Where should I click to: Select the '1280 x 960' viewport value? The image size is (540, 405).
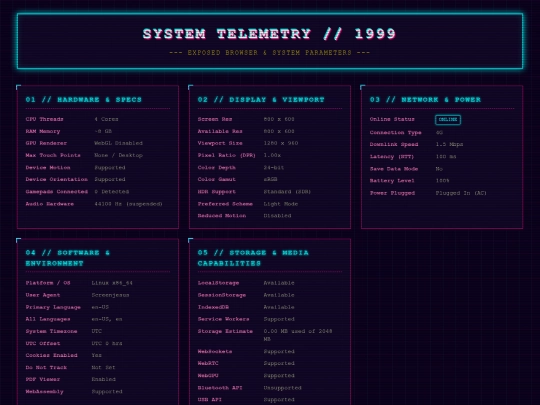(x=281, y=143)
